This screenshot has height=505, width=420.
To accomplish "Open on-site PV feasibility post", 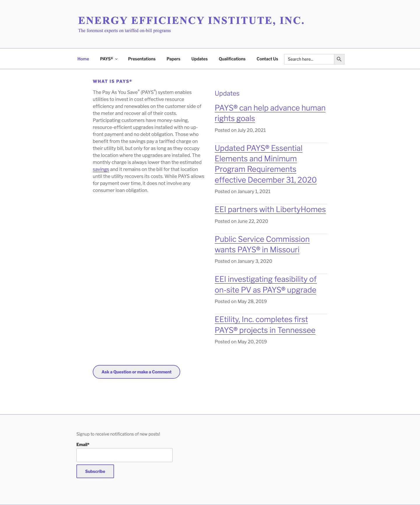I will click(266, 284).
